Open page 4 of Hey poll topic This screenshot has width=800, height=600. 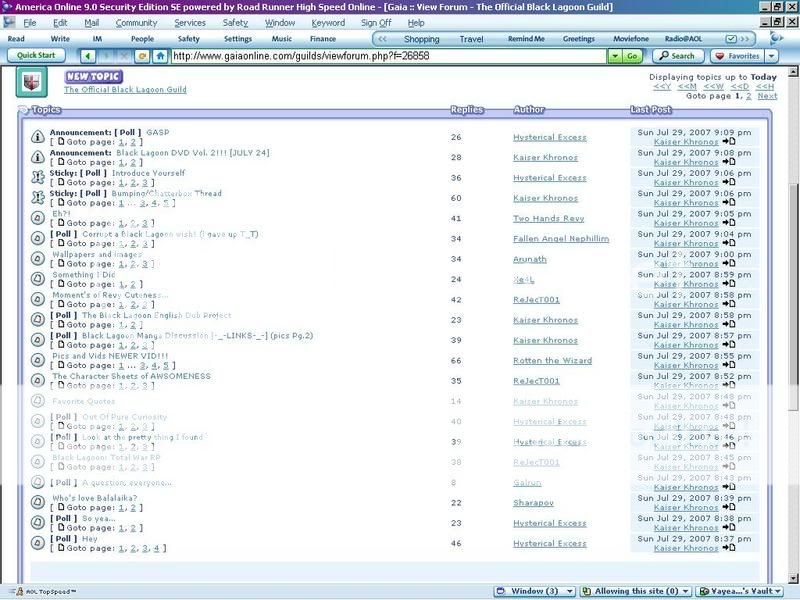point(157,548)
